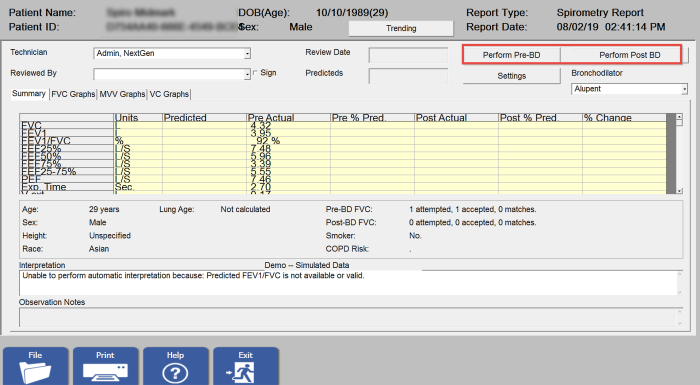Open the Trending button
The image size is (700, 385).
click(401, 28)
